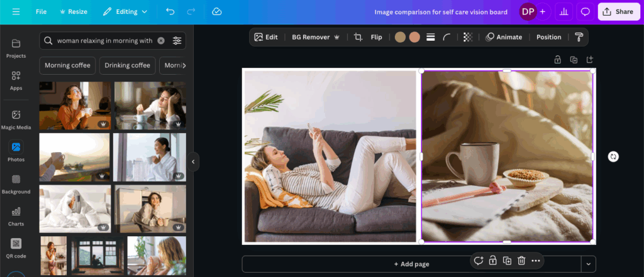Open the DP profile avatar
This screenshot has width=644, height=277.
(528, 11)
